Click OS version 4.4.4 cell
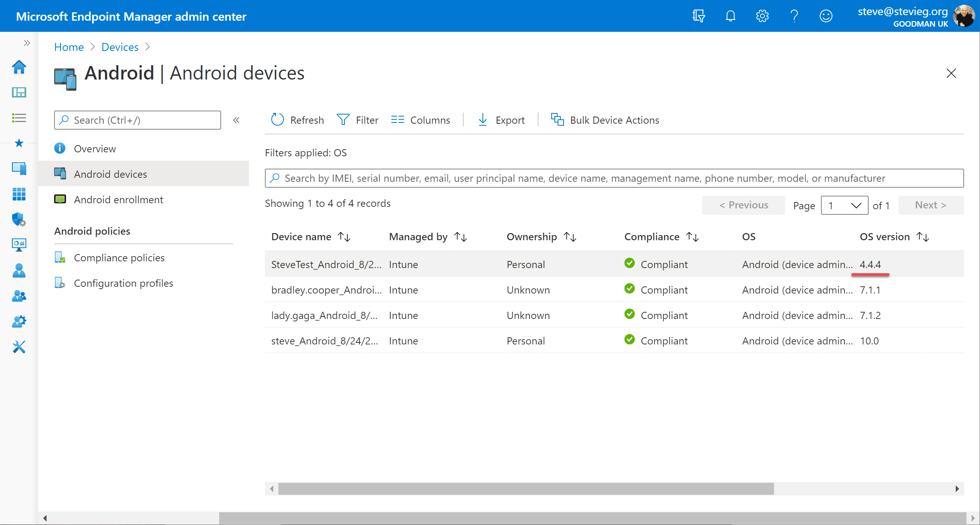This screenshot has height=525, width=980. pyautogui.click(x=870, y=264)
